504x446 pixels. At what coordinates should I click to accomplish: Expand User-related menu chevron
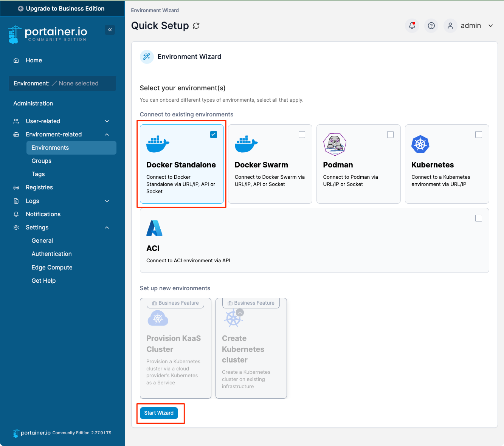pyautogui.click(x=107, y=121)
